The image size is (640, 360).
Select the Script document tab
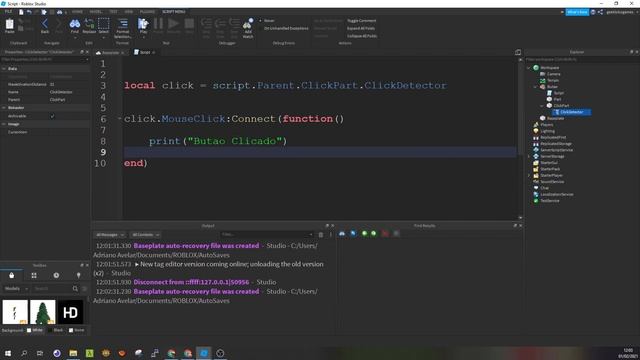point(144,52)
